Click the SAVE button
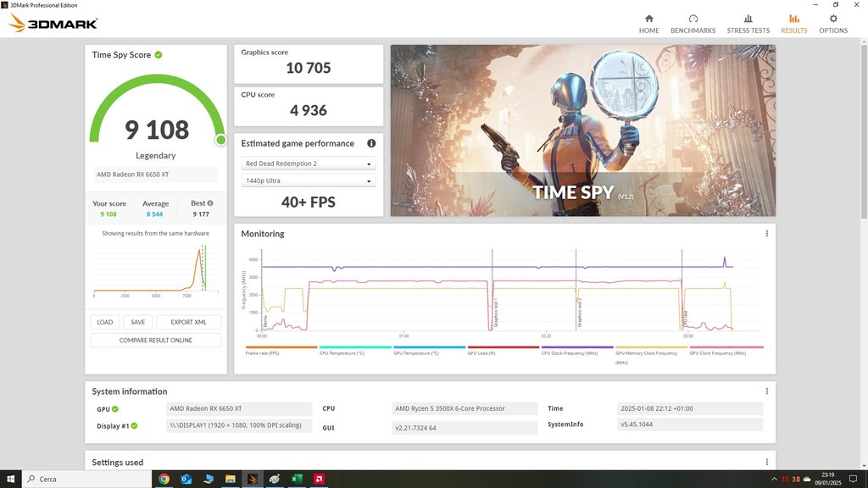Screen dimensions: 868x488 138,322
